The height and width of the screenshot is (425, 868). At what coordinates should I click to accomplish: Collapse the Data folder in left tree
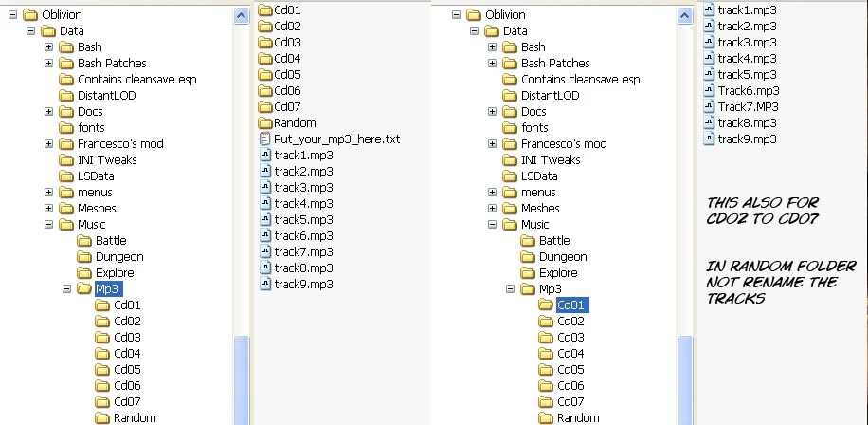click(30, 31)
